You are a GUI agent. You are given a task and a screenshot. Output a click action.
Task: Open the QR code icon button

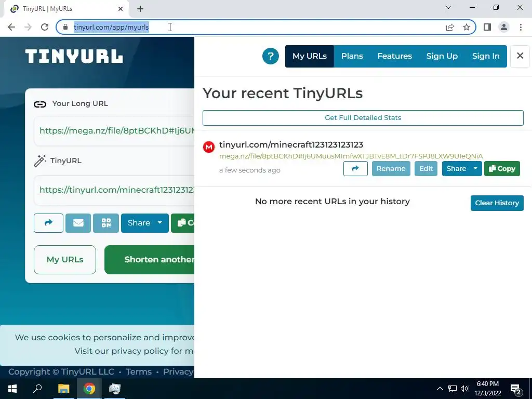point(106,223)
